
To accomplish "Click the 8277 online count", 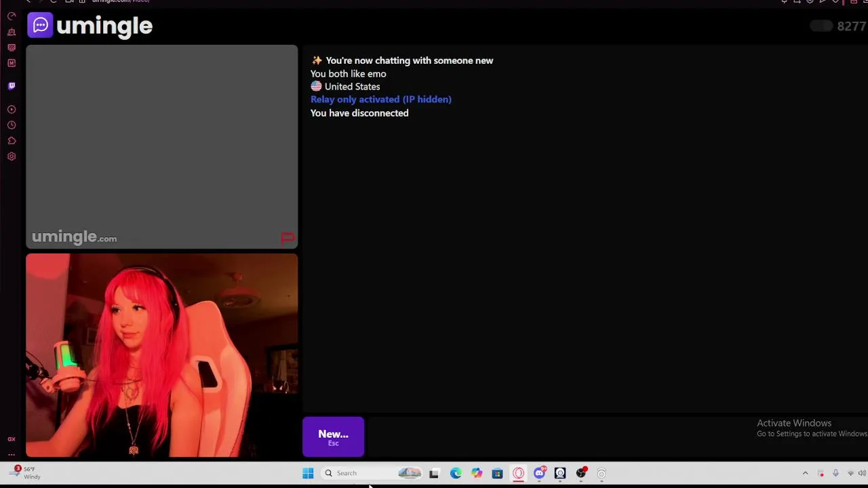I will coord(852,26).
